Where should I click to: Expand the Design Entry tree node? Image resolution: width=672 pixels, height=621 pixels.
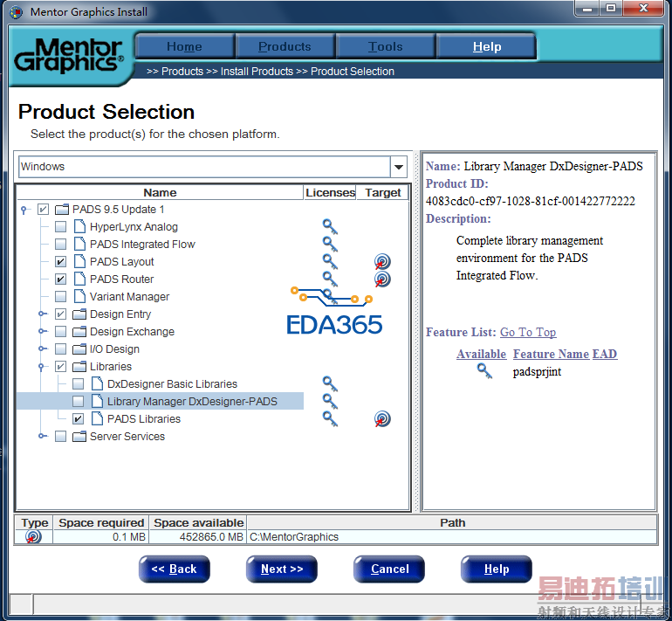coord(42,314)
